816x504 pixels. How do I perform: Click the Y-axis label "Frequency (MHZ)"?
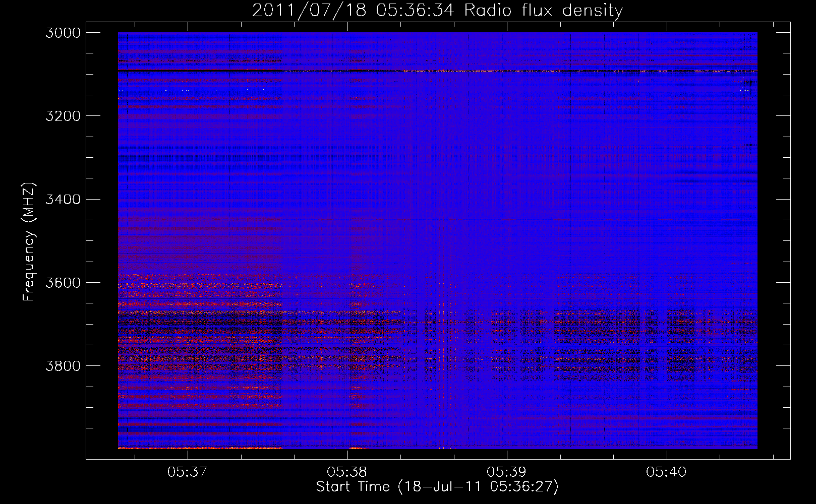29,242
